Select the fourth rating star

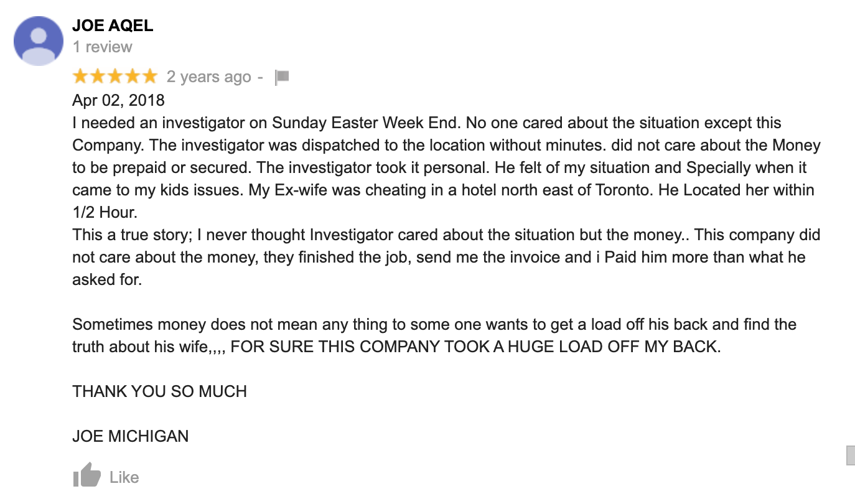point(132,75)
